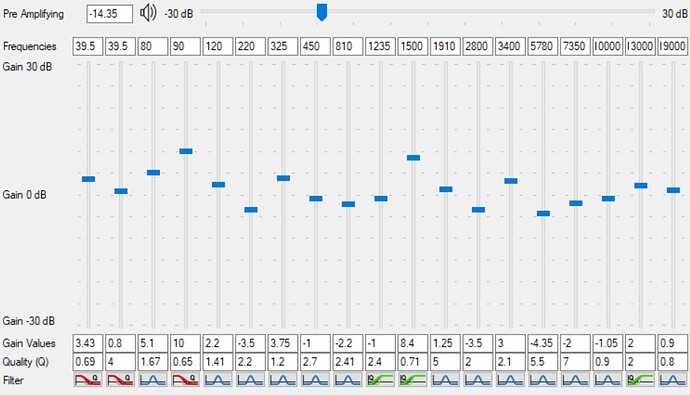Click the peak filter icon for 220 Hz band
The image size is (690, 395).
pos(250,380)
